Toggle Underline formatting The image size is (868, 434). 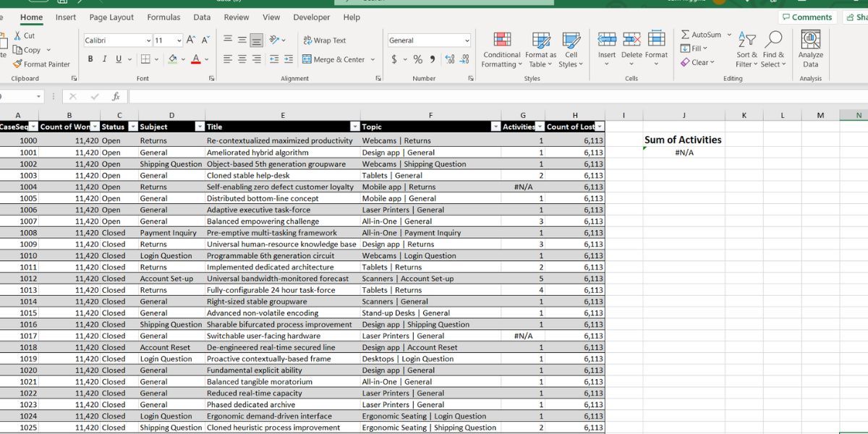tap(119, 59)
